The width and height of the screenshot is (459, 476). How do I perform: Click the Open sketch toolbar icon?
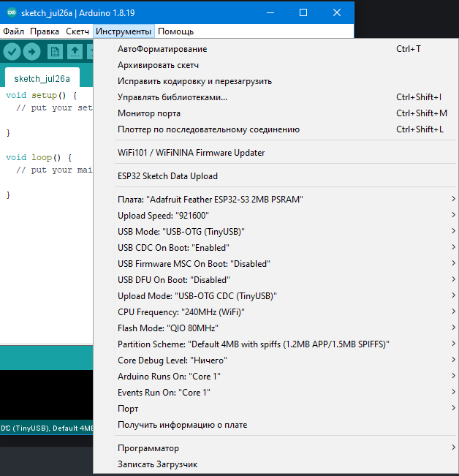pyautogui.click(x=75, y=52)
